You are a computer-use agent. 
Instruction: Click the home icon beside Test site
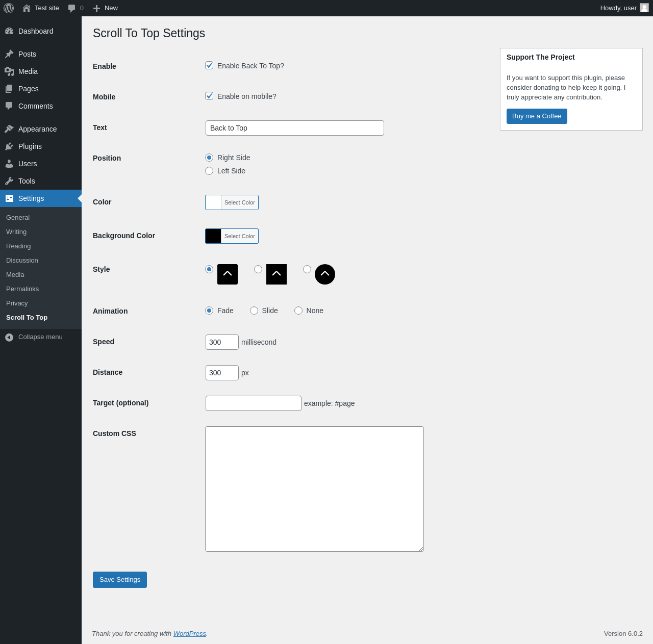point(27,8)
